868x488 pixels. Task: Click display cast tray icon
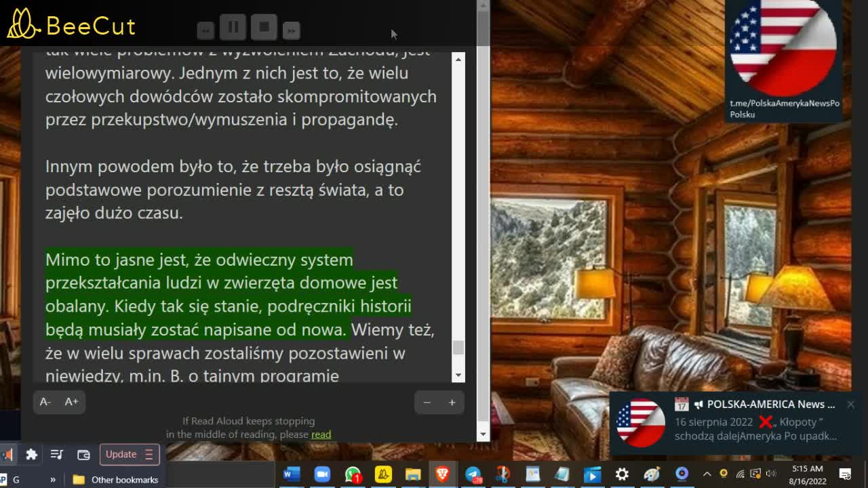tap(756, 474)
